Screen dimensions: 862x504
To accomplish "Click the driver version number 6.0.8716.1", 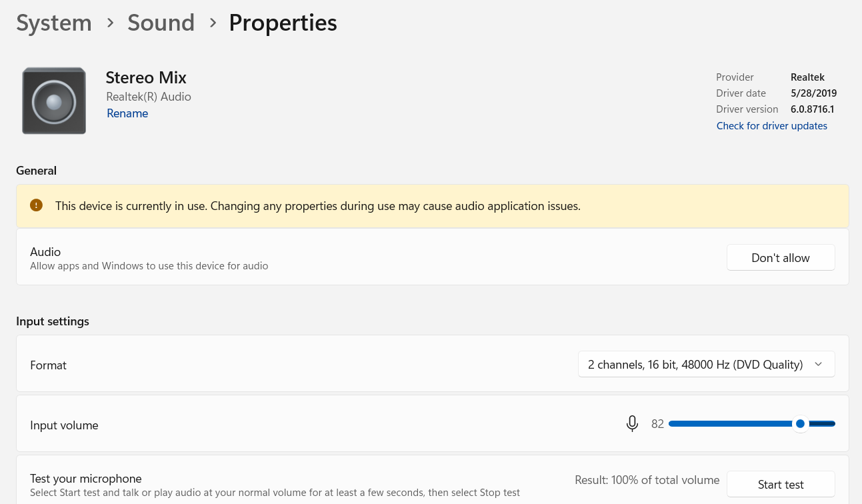I will click(812, 109).
